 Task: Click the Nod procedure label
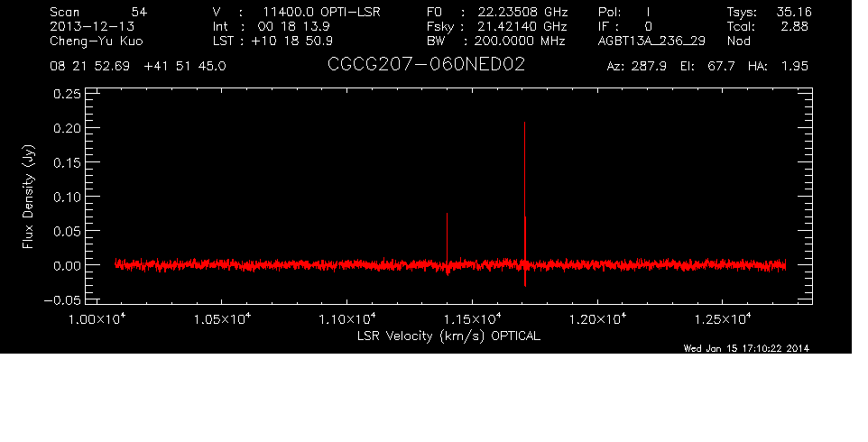(738, 41)
